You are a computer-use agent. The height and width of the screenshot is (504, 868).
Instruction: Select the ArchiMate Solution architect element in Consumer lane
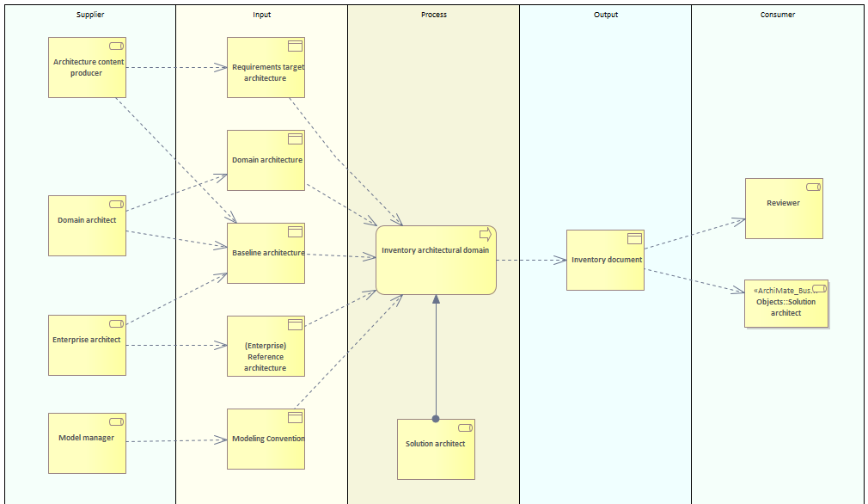click(x=785, y=304)
